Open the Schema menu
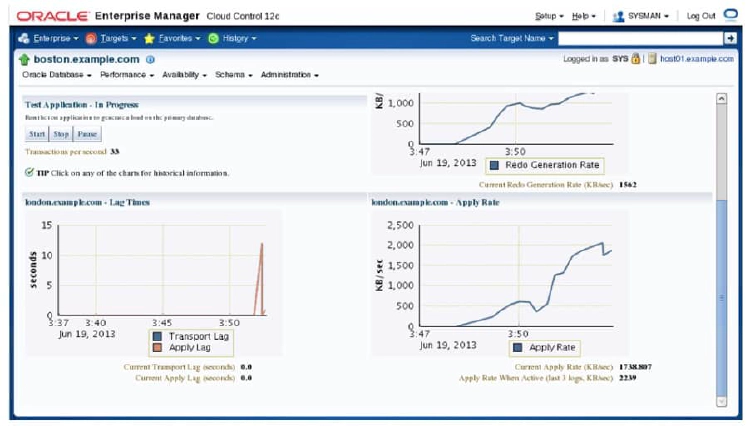The height and width of the screenshot is (427, 750). (233, 75)
